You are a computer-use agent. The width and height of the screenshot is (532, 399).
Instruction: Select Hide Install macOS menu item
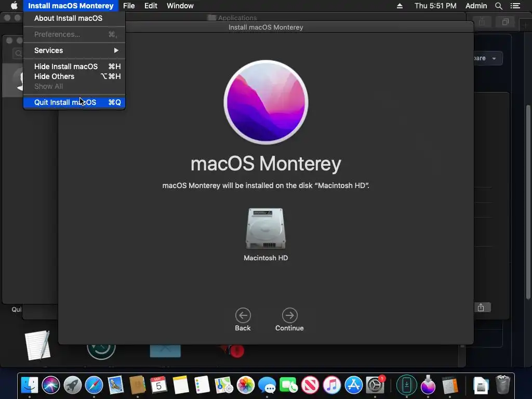(x=74, y=66)
